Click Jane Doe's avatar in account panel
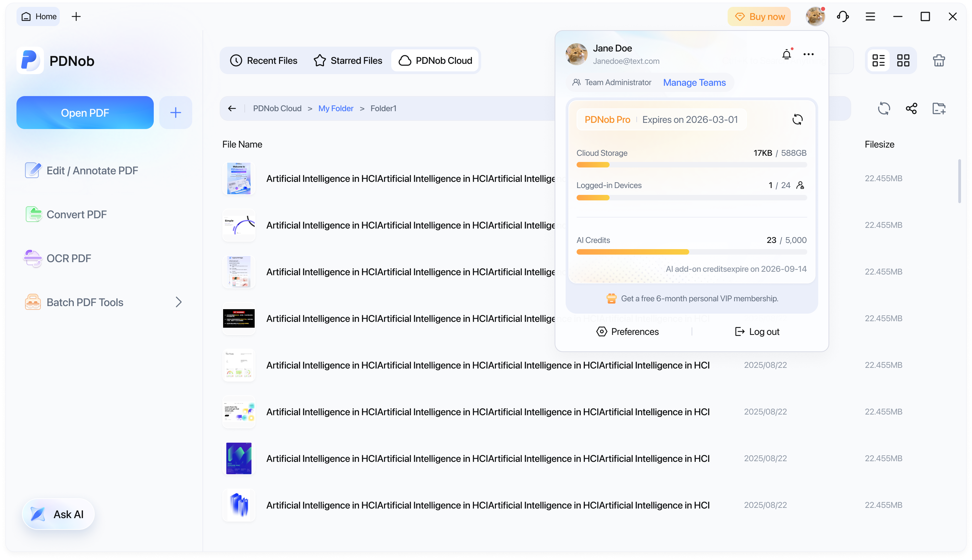Viewport: 972px width, 560px height. coord(576,54)
